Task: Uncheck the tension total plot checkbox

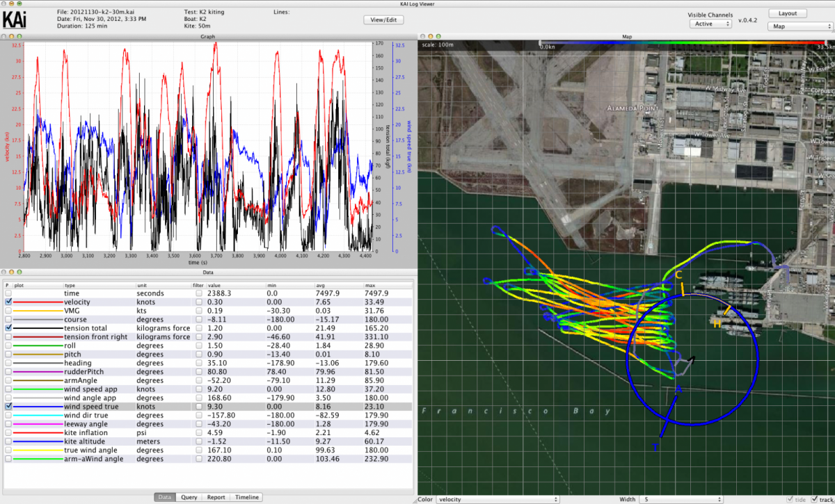Action: tap(8, 328)
